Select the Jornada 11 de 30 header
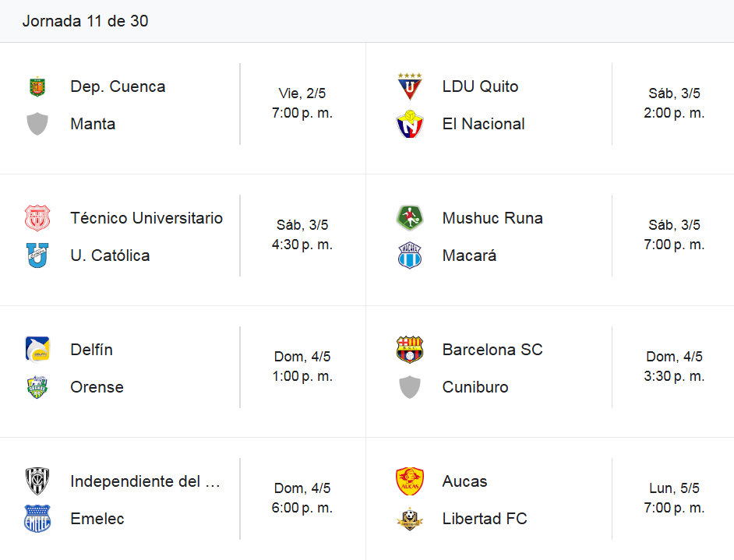Image resolution: width=734 pixels, height=560 pixels. point(85,21)
